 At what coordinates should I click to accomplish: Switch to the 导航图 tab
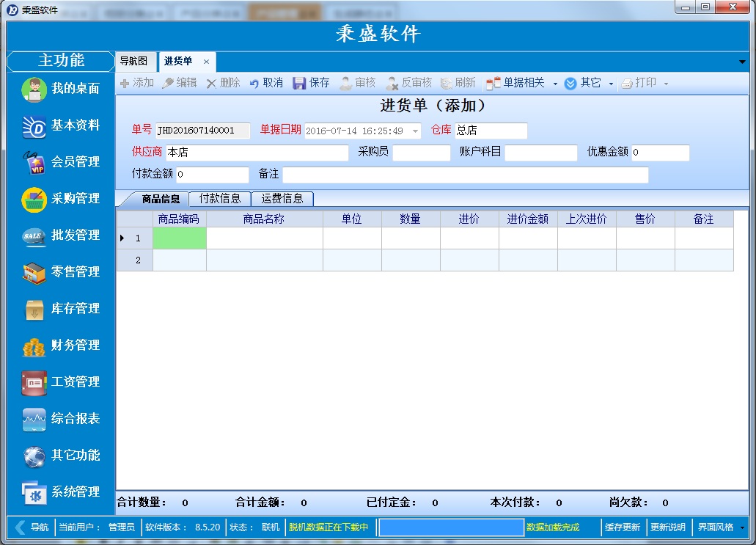[133, 62]
